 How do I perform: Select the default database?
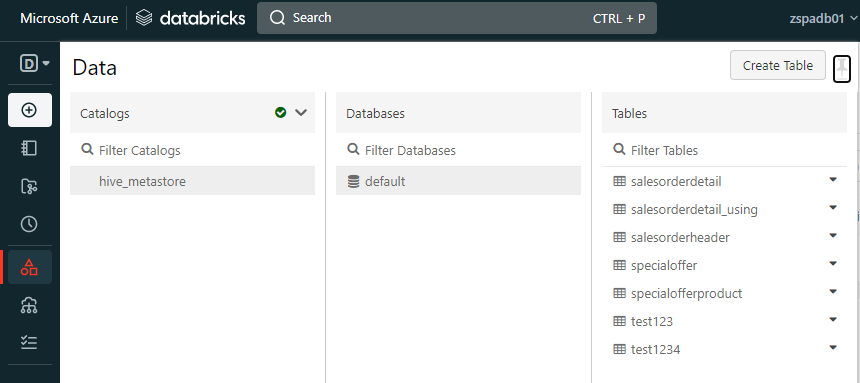click(459, 181)
